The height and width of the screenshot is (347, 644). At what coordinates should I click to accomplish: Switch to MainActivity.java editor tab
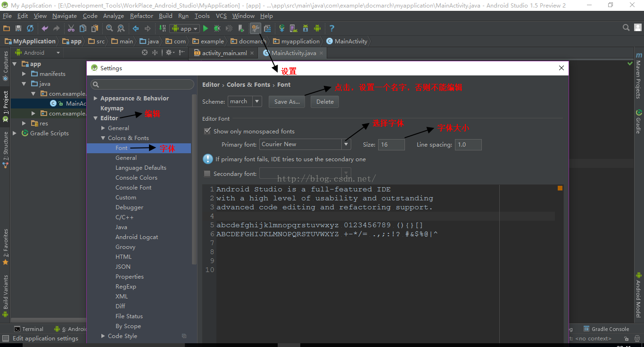click(293, 53)
